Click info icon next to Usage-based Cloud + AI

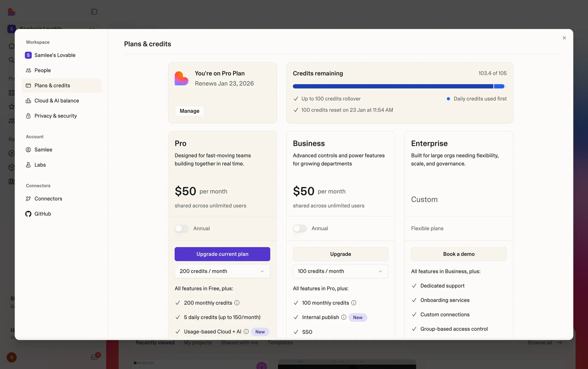[x=246, y=332]
